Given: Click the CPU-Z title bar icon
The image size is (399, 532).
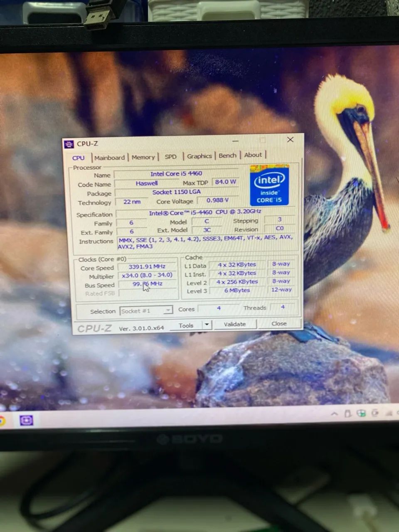Looking at the screenshot, I should point(69,144).
